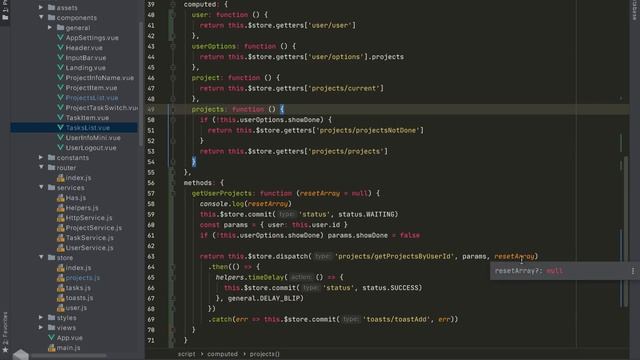
Task: Click line number 63 in gutter
Action: (x=151, y=256)
